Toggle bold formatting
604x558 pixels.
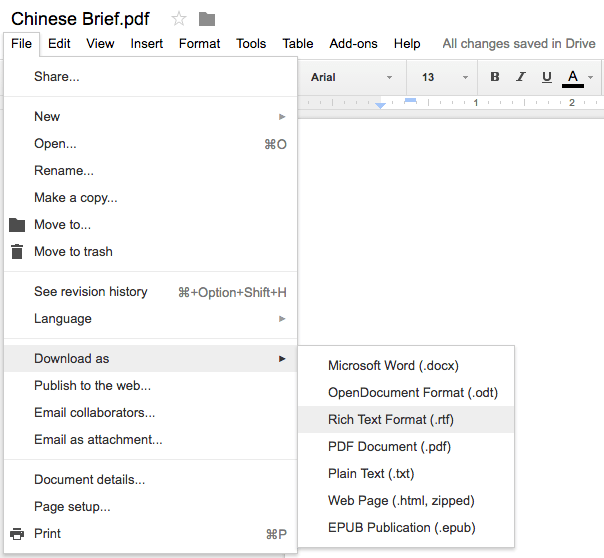click(495, 77)
